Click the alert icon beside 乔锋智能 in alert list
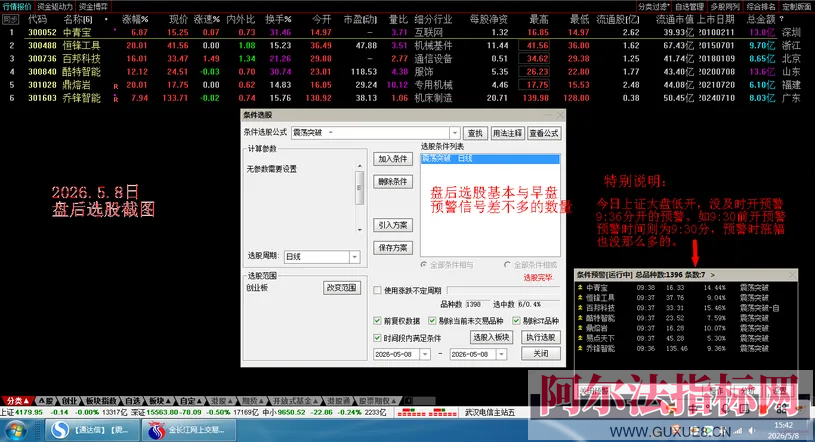The height and width of the screenshot is (442, 815). click(580, 348)
